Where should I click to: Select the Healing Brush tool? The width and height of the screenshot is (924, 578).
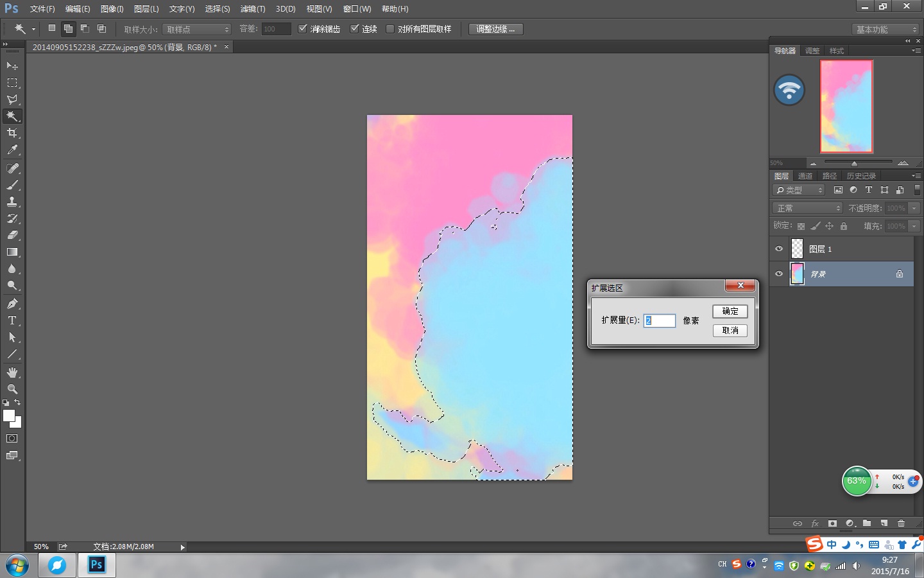point(12,168)
